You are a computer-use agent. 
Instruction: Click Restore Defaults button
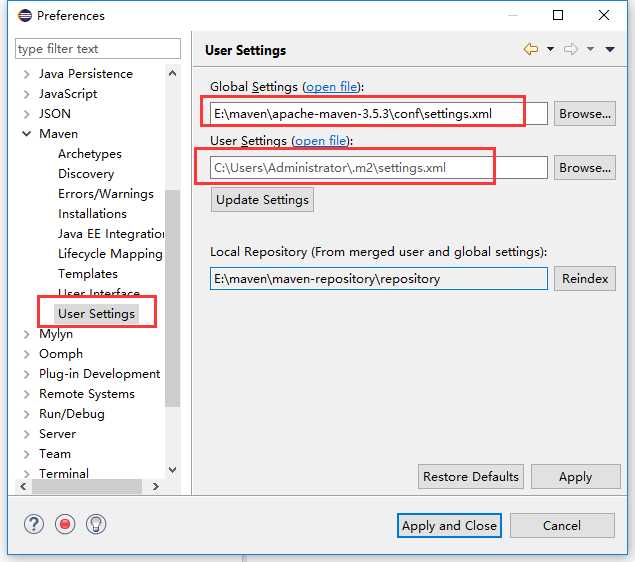[470, 477]
